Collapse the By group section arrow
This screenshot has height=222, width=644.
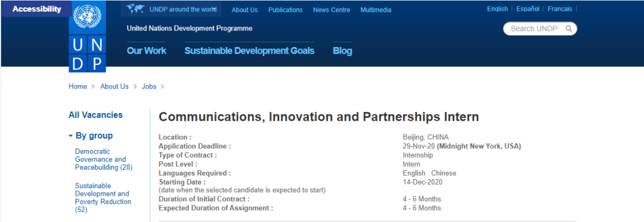pos(70,136)
